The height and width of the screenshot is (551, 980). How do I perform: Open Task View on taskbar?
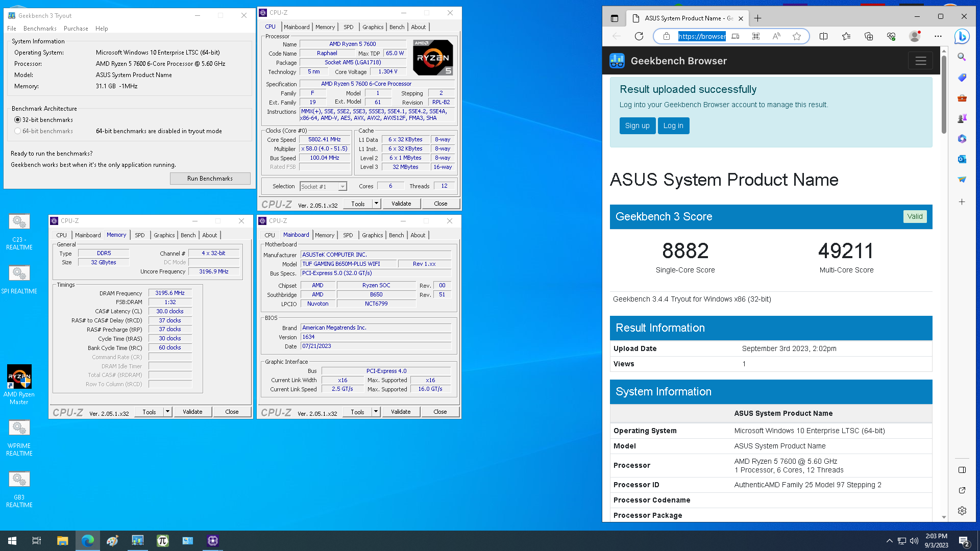click(x=37, y=541)
